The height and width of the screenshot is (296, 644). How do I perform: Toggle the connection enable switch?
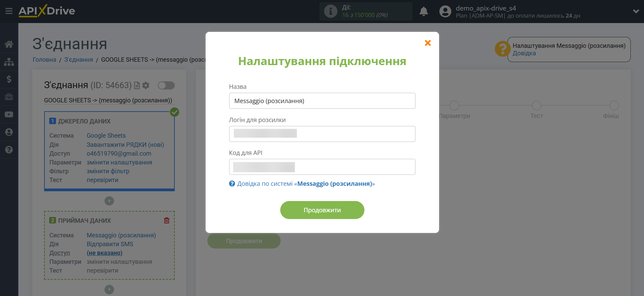(x=166, y=85)
